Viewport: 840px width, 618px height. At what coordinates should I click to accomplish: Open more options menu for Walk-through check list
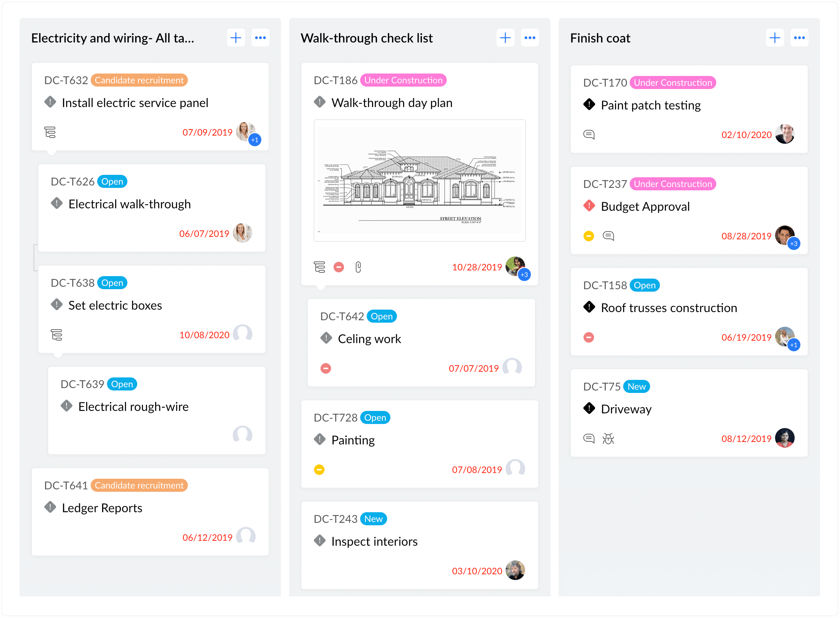(x=530, y=38)
